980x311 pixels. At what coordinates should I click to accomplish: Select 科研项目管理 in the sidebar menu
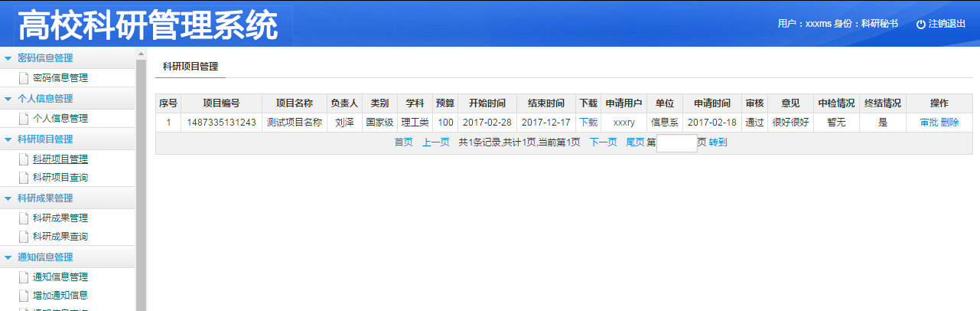tap(60, 159)
